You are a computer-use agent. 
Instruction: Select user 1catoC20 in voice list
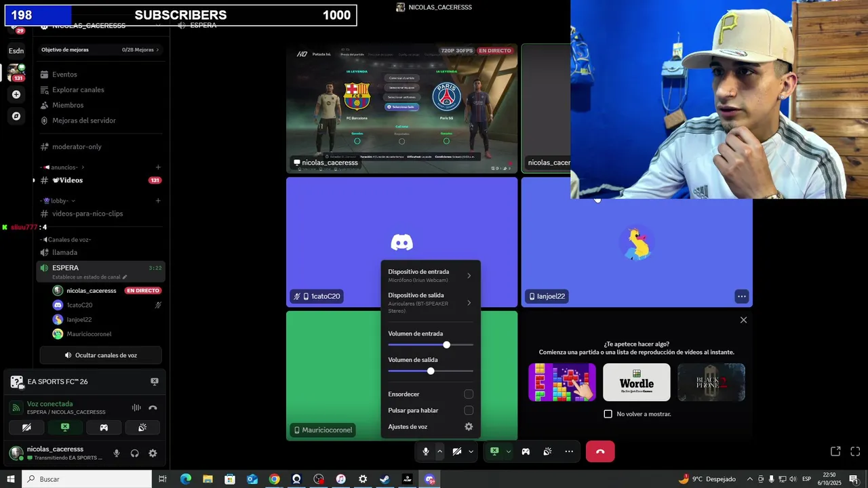(100, 305)
